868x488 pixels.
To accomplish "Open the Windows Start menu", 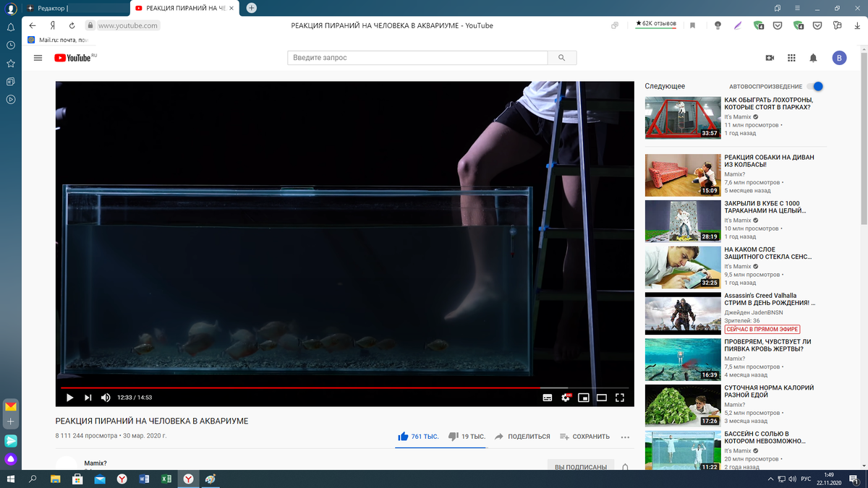I will pyautogui.click(x=12, y=479).
